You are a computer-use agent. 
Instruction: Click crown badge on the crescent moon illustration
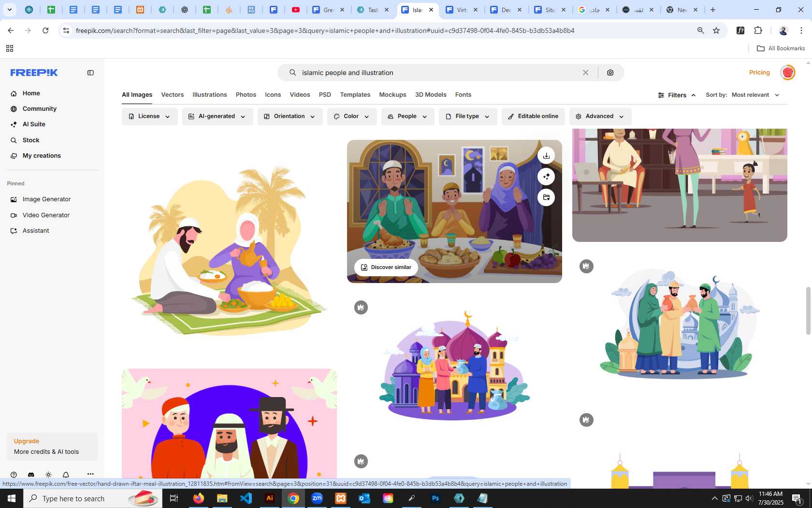pyautogui.click(x=586, y=266)
